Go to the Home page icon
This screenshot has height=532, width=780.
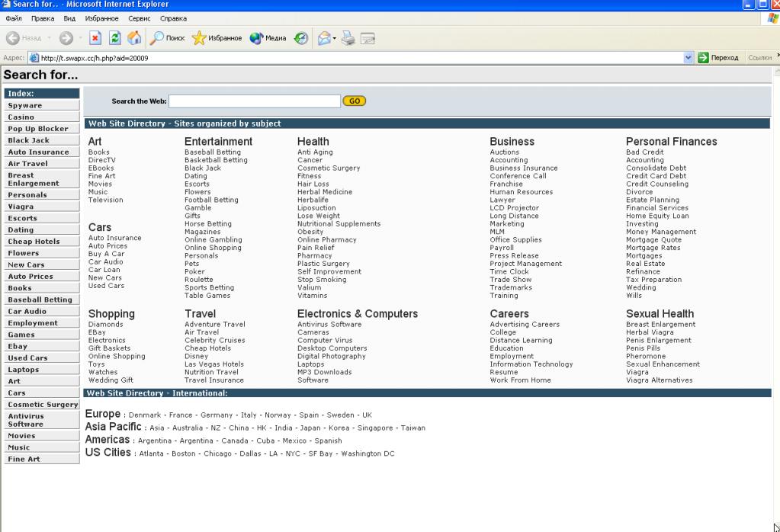tap(134, 38)
